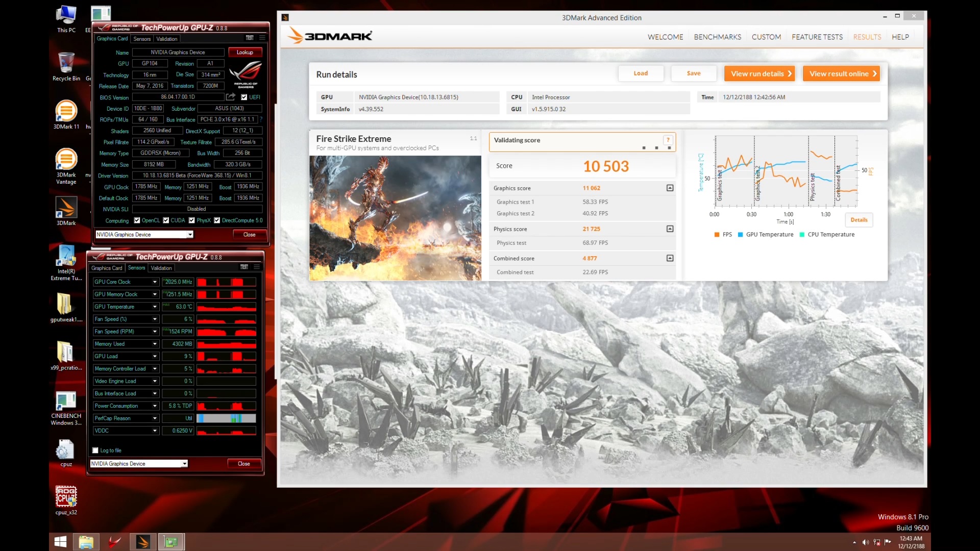The height and width of the screenshot is (551, 980).
Task: Click the 3DMark icon in the taskbar
Action: 143,542
